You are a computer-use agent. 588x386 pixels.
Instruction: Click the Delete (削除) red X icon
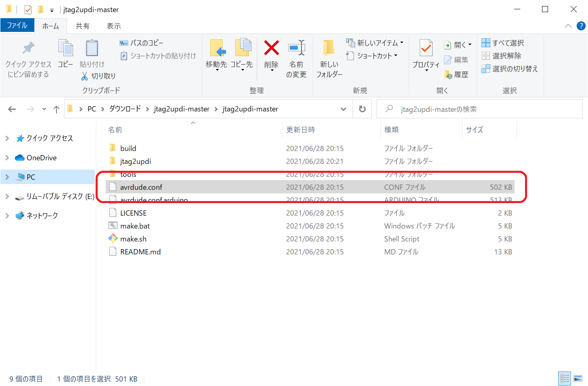271,48
